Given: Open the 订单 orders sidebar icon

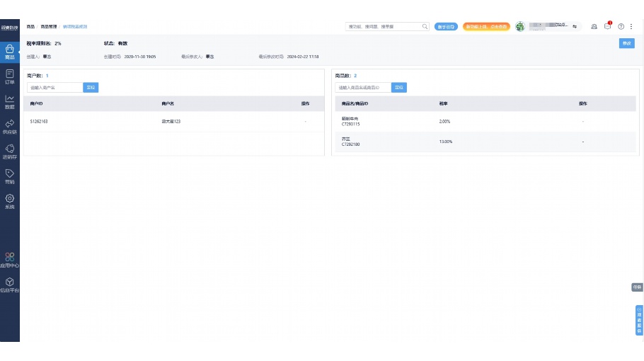Looking at the screenshot, I should click(x=10, y=76).
